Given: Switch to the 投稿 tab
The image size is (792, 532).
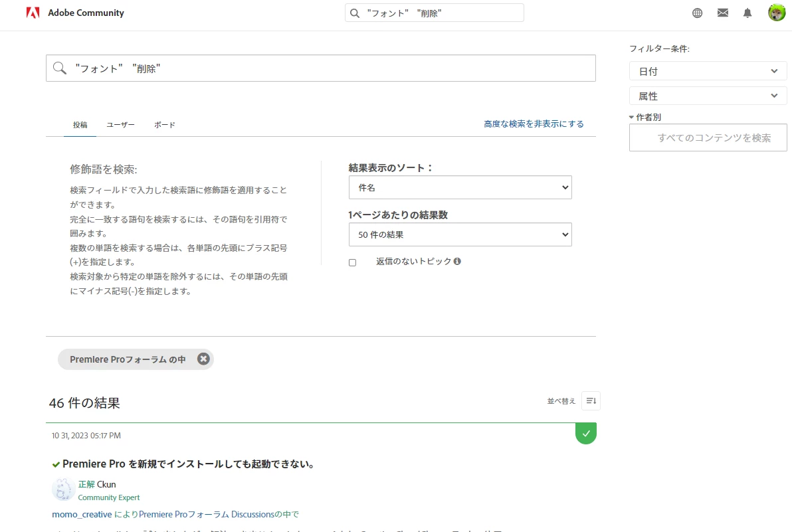Looking at the screenshot, I should coord(80,125).
